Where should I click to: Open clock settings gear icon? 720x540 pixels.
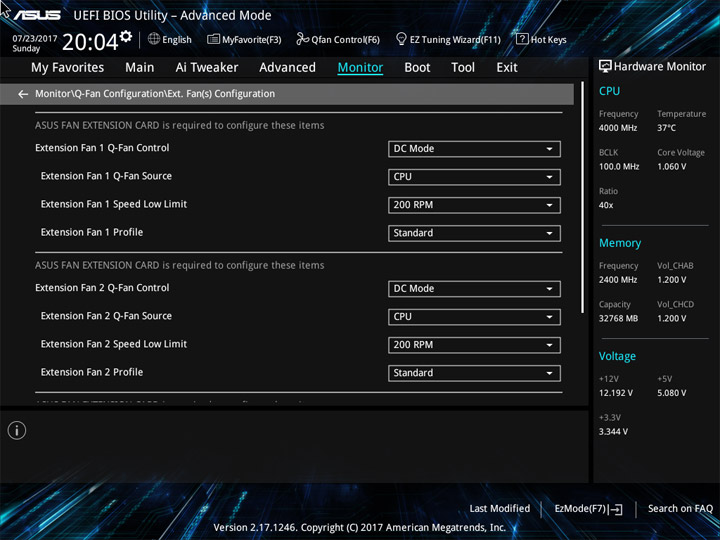[x=126, y=36]
